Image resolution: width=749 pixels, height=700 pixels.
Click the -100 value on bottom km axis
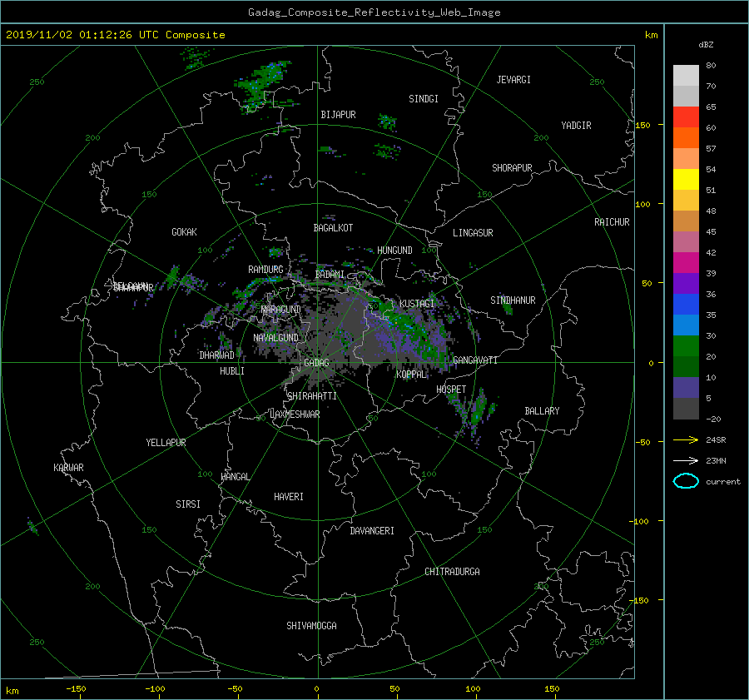[x=155, y=689]
